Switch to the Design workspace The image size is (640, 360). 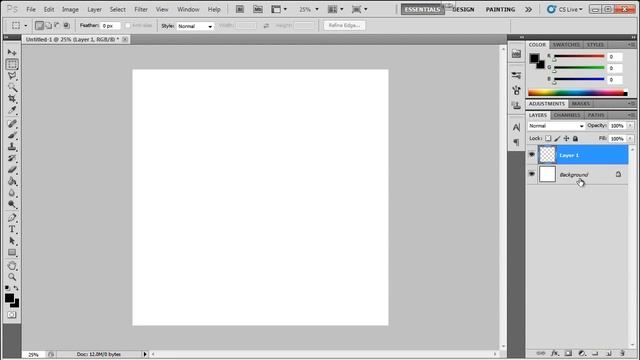[464, 9]
